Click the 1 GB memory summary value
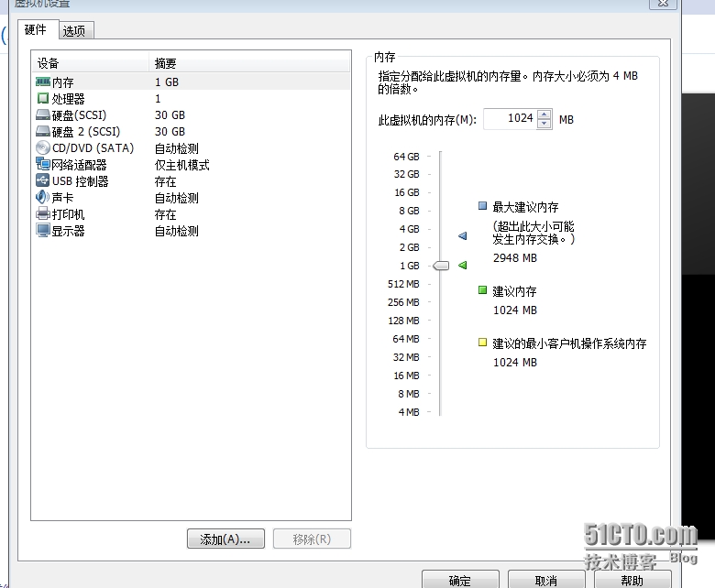 tap(167, 82)
